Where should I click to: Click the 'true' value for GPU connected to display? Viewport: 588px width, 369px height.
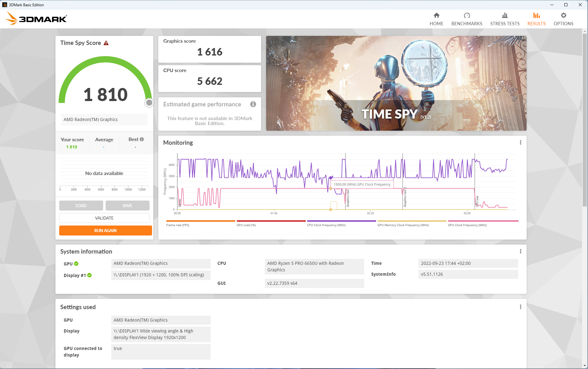[161, 352]
